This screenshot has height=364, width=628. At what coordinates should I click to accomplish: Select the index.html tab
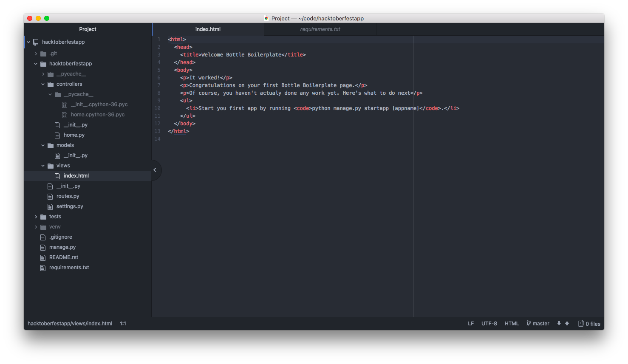208,29
